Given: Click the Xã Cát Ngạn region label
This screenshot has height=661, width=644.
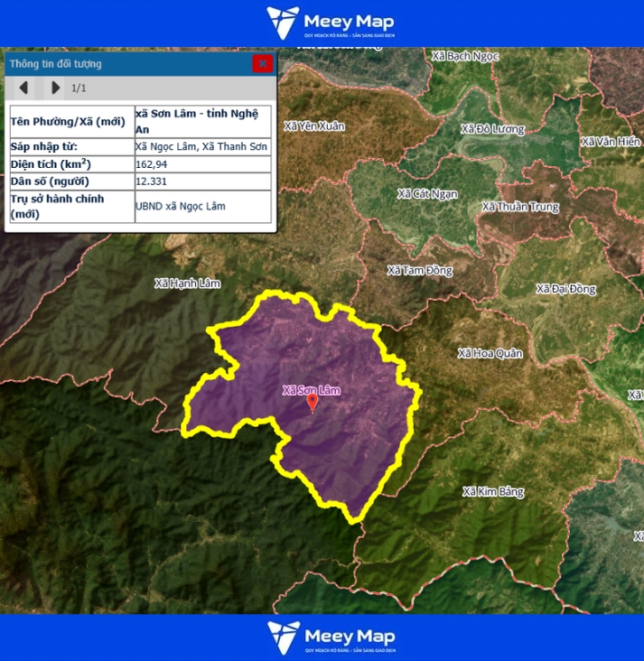Looking at the screenshot, I should [427, 194].
